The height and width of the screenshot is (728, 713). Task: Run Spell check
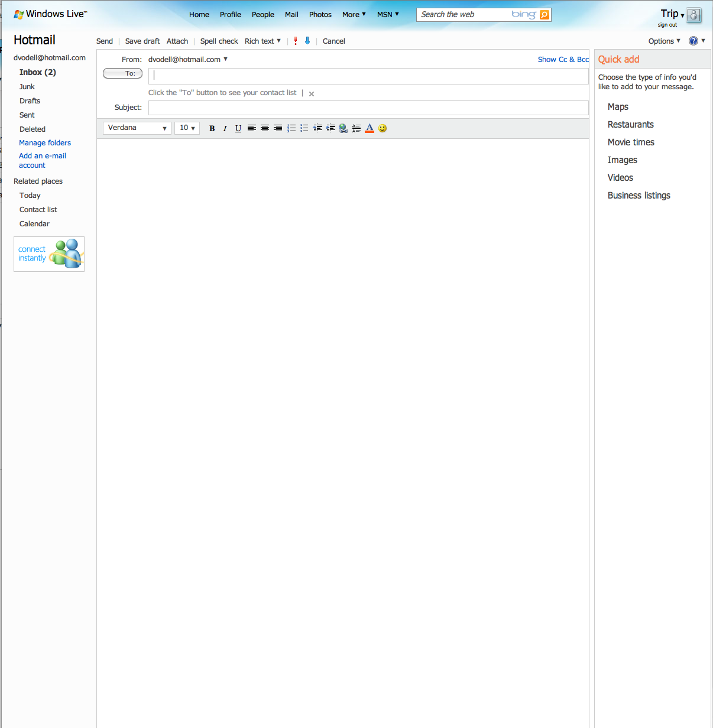[x=219, y=41]
